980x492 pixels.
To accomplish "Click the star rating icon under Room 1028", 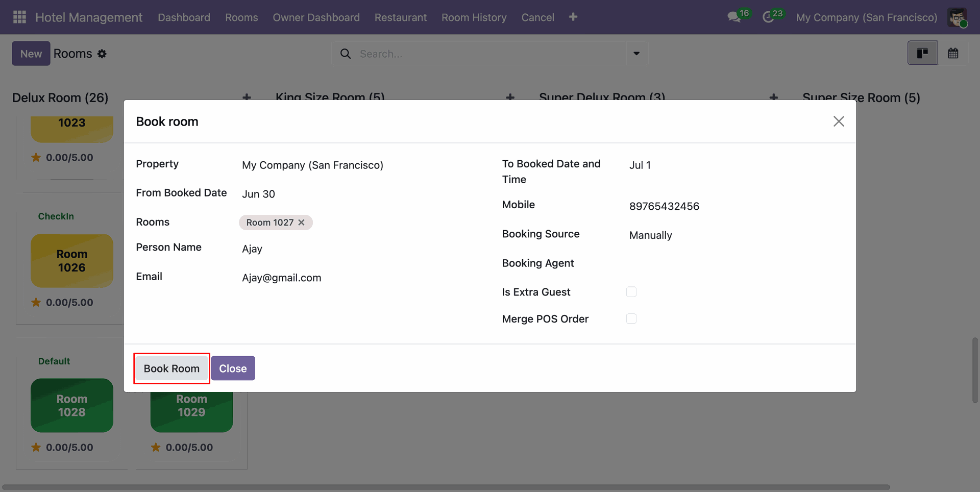I will click(x=36, y=447).
